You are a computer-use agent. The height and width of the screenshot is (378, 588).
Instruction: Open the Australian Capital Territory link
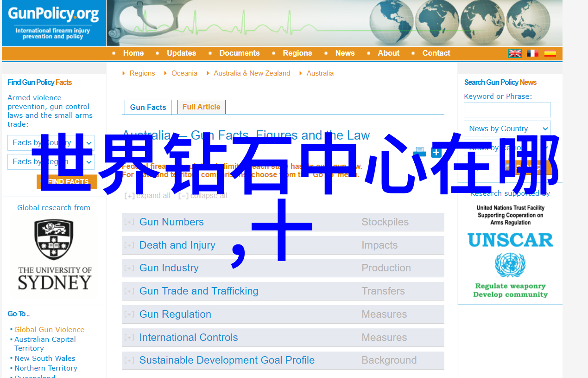click(45, 344)
